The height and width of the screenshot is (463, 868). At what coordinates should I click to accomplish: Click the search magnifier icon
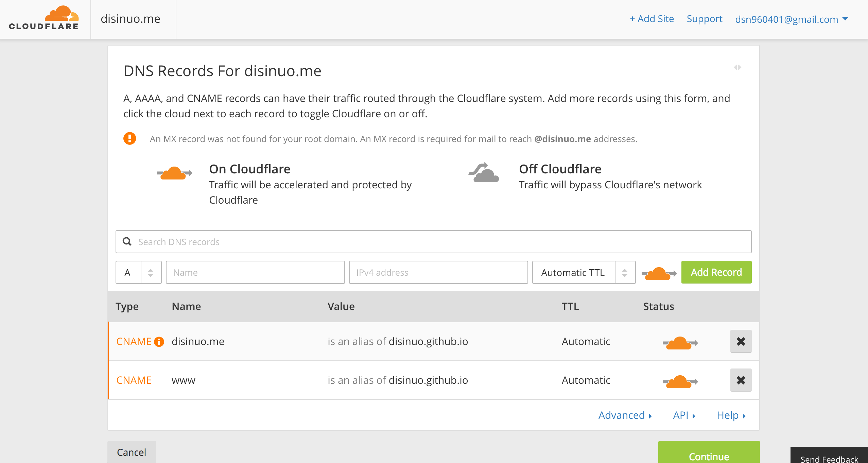(x=127, y=241)
